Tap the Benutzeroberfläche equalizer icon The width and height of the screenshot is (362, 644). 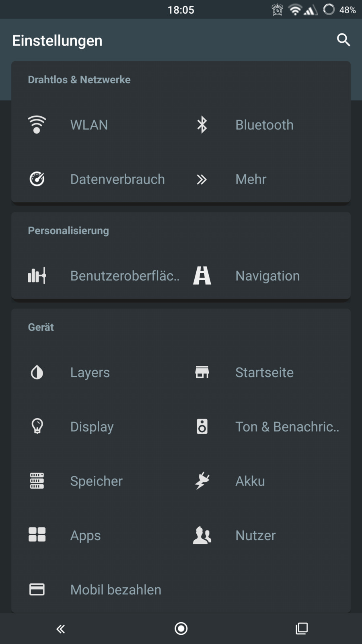point(37,276)
